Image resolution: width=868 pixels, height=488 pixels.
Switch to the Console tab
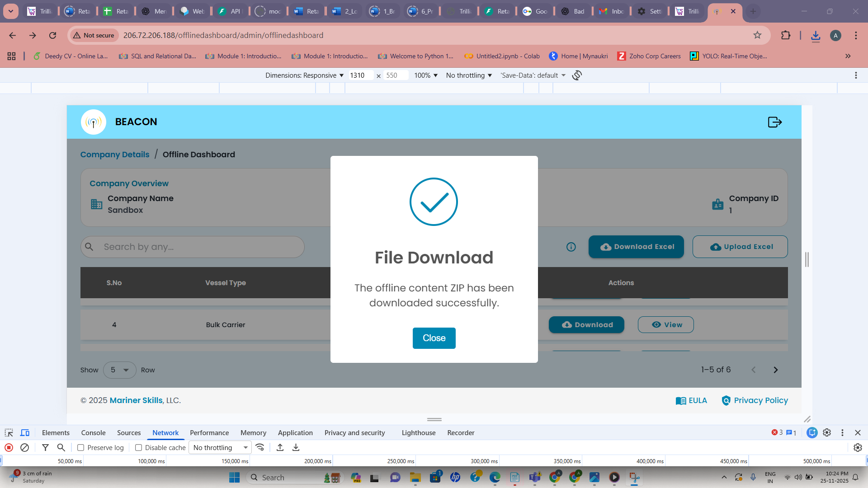pyautogui.click(x=93, y=432)
